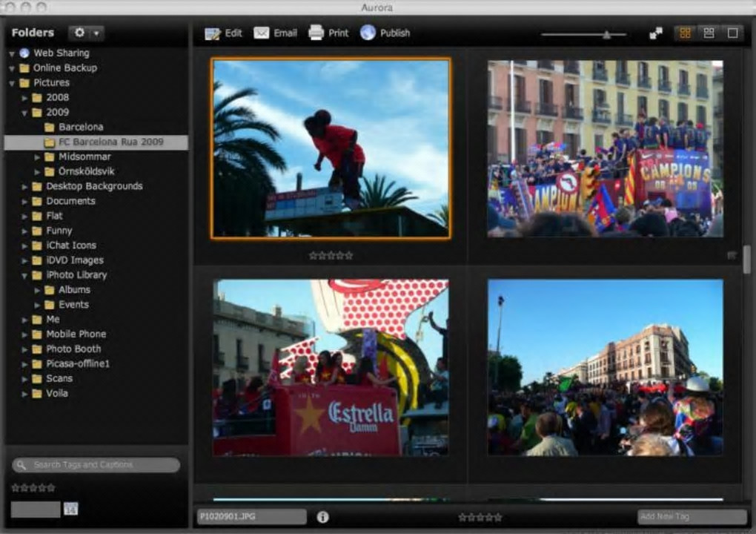756x534 pixels.
Task: Click the Print printer icon
Action: click(x=316, y=33)
